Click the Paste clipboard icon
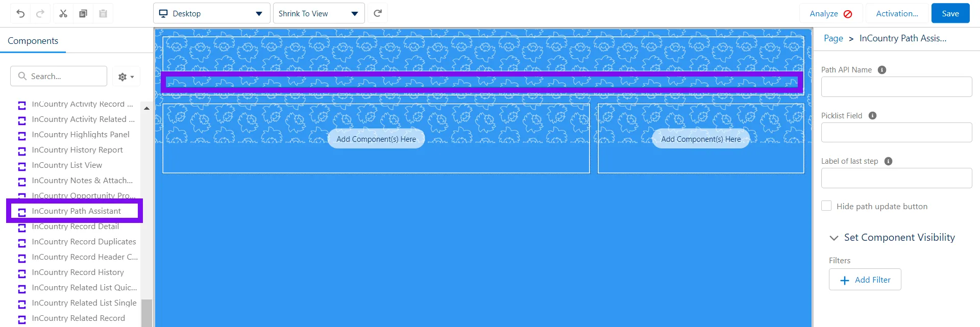The width and height of the screenshot is (980, 327). click(103, 14)
